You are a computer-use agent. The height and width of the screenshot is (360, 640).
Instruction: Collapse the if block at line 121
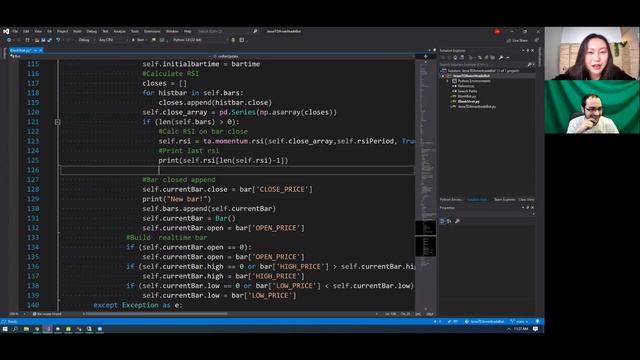[58, 122]
